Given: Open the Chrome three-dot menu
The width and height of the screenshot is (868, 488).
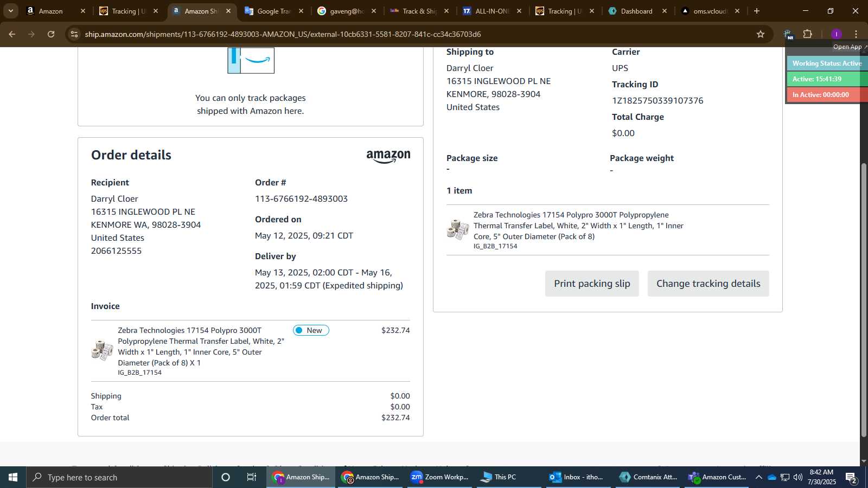Looking at the screenshot, I should [856, 34].
